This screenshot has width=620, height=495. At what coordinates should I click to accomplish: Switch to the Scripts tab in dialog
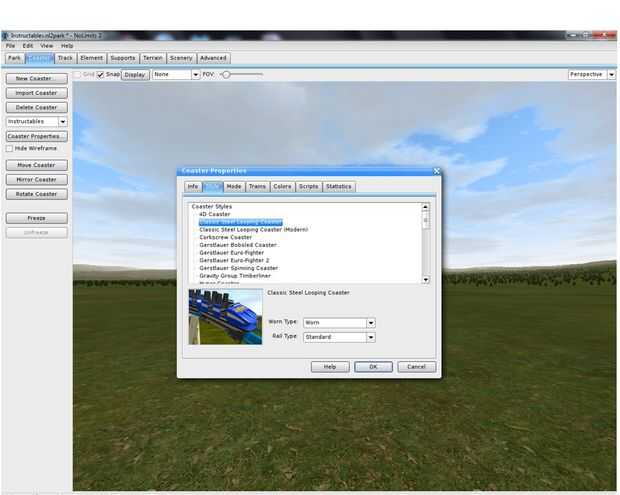[308, 187]
